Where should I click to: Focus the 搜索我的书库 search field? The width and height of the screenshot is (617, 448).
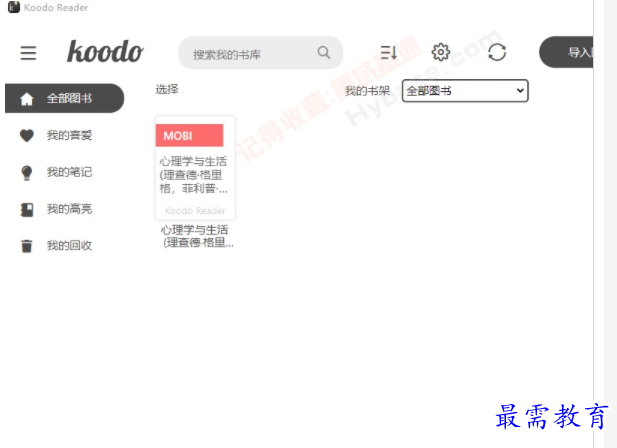(x=260, y=53)
